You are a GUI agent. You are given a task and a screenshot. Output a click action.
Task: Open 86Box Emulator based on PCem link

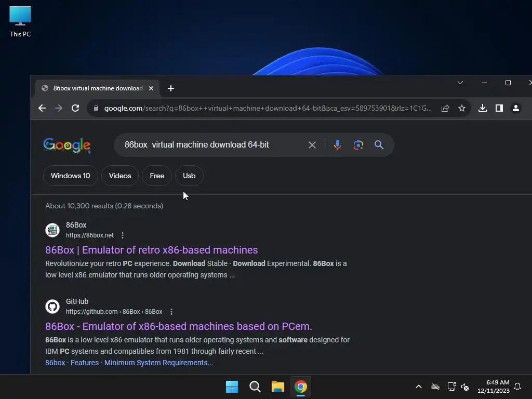pyautogui.click(x=179, y=326)
